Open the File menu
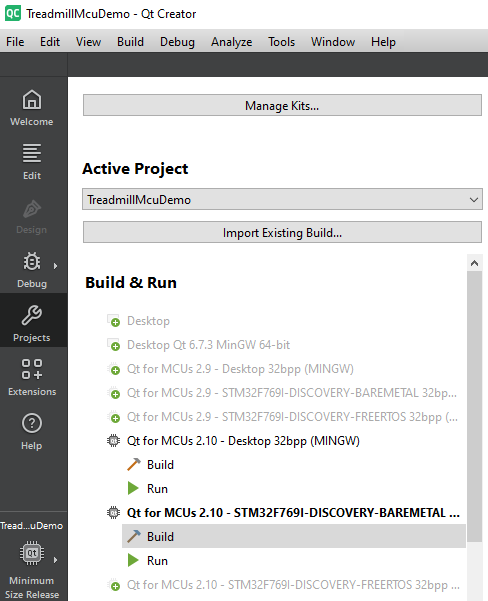Screen dimensions: 488x601 click(x=15, y=42)
